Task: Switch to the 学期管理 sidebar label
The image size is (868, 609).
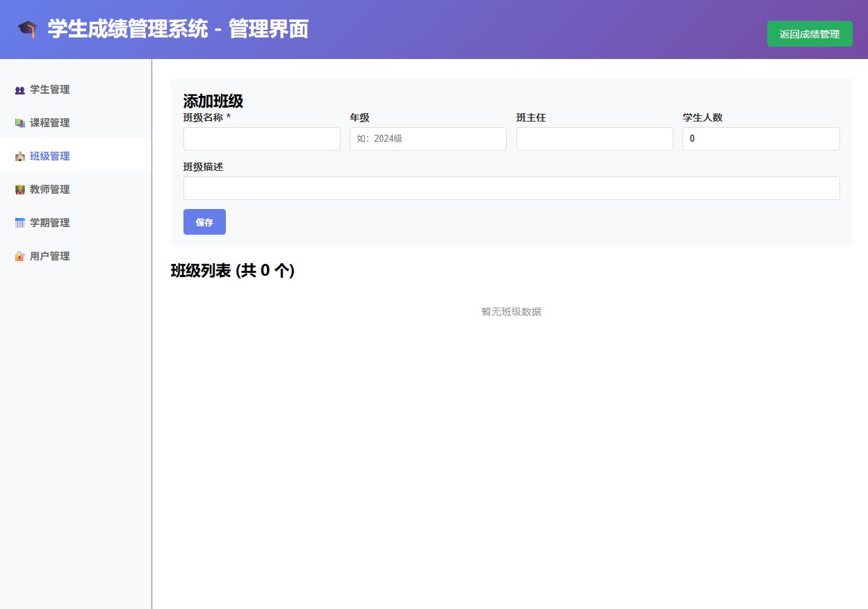Action: point(49,223)
